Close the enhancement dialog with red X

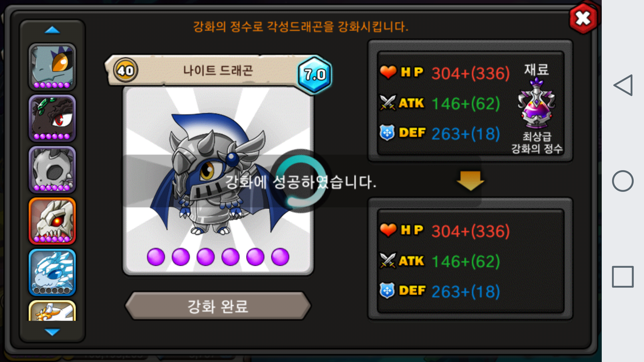click(583, 19)
